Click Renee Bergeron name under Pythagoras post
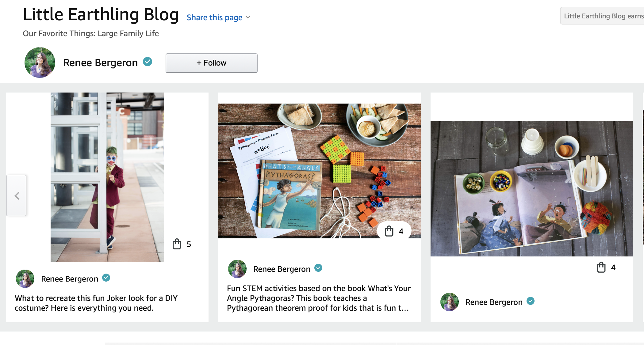The height and width of the screenshot is (345, 644). tap(282, 269)
